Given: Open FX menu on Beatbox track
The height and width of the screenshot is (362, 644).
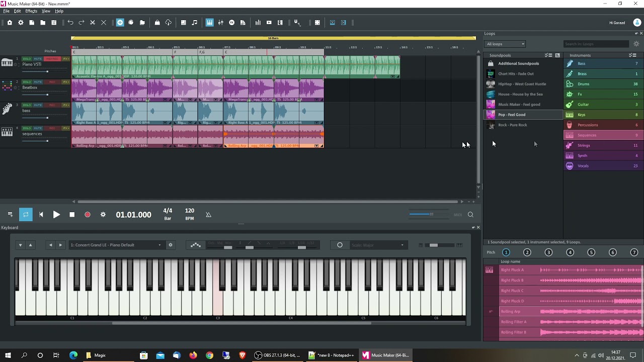Looking at the screenshot, I should tap(66, 82).
